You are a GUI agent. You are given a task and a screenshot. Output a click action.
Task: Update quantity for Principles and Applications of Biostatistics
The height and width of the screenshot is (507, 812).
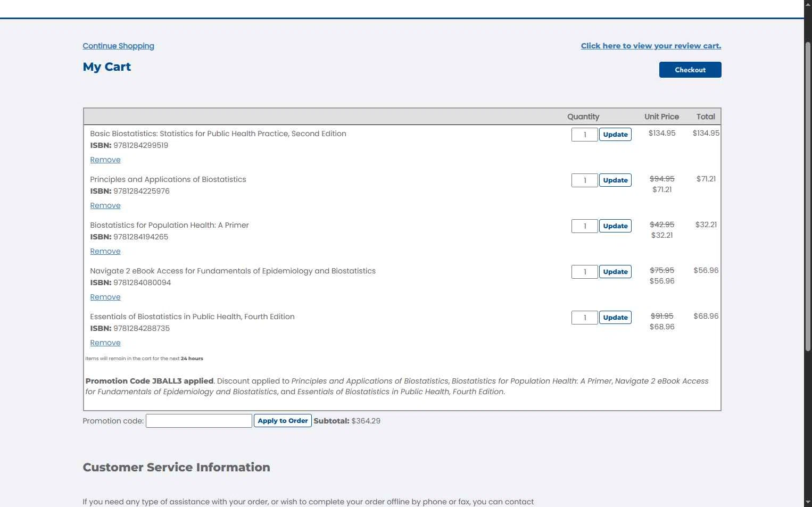point(615,180)
